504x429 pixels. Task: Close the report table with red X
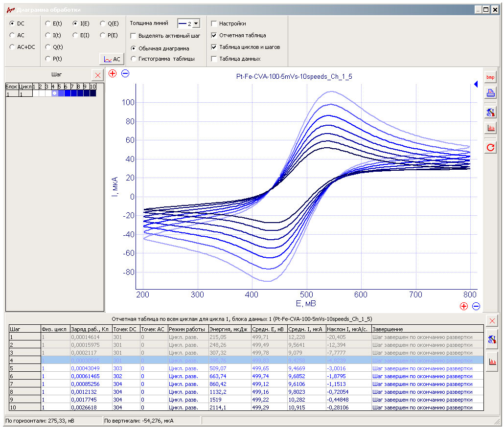tap(492, 321)
